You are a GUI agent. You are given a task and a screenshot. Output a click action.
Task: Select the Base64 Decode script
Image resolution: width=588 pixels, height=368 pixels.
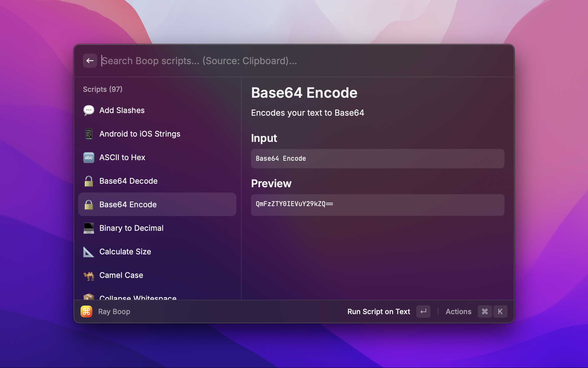(x=128, y=181)
